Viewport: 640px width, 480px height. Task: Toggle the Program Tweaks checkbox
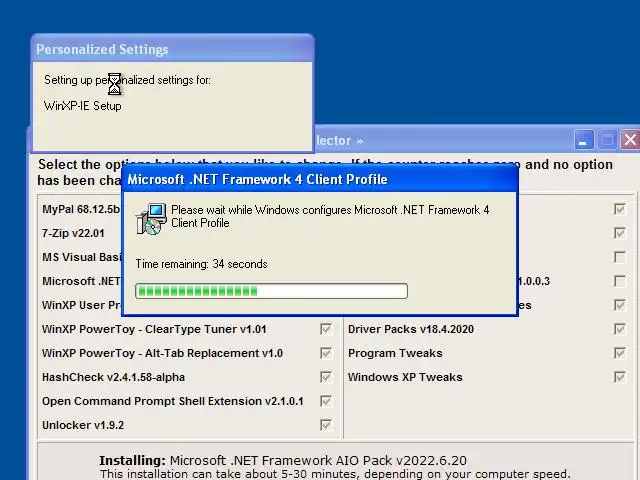click(x=620, y=353)
